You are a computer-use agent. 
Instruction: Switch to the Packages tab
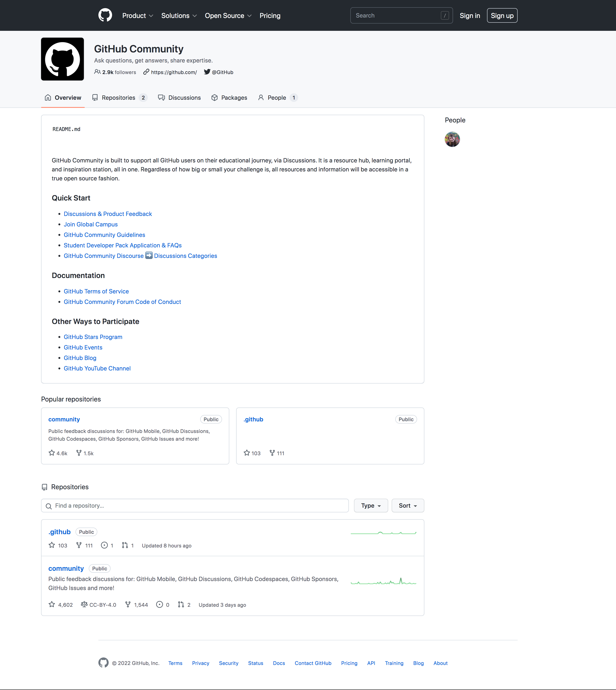click(x=229, y=98)
